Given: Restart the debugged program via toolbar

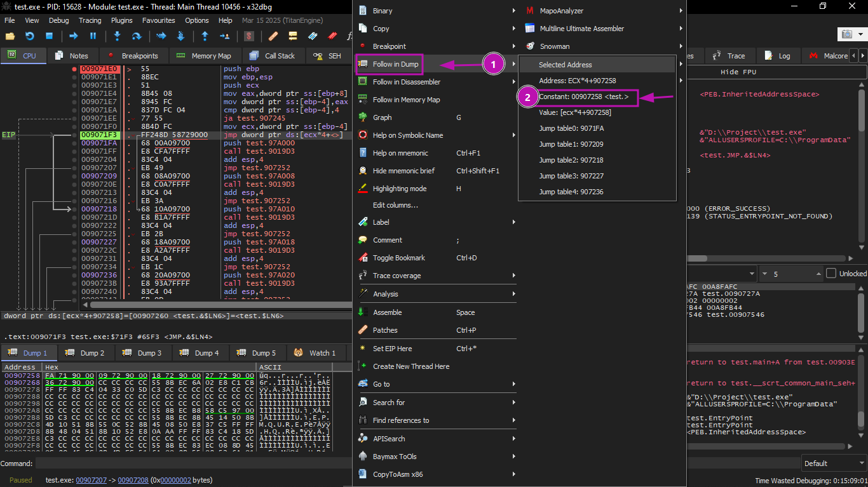Looking at the screenshot, I should [29, 36].
